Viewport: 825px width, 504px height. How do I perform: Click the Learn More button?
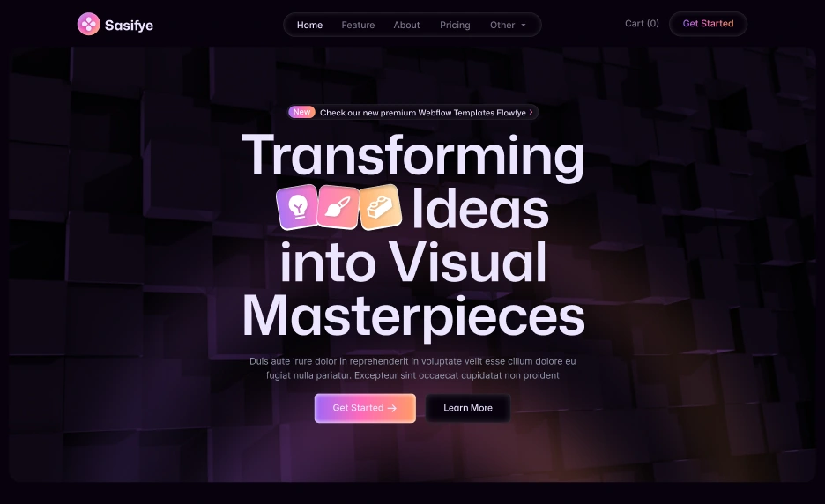468,408
